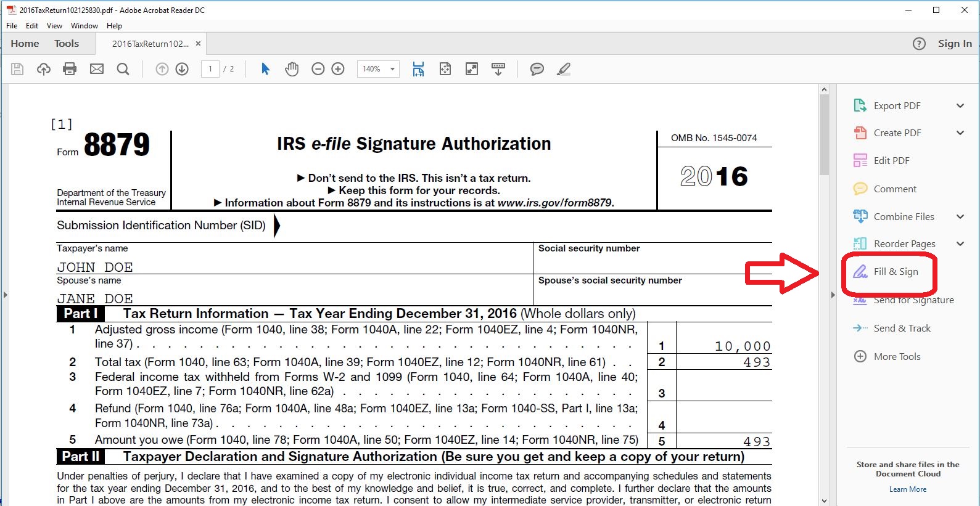Go to next page arrow

coord(182,69)
